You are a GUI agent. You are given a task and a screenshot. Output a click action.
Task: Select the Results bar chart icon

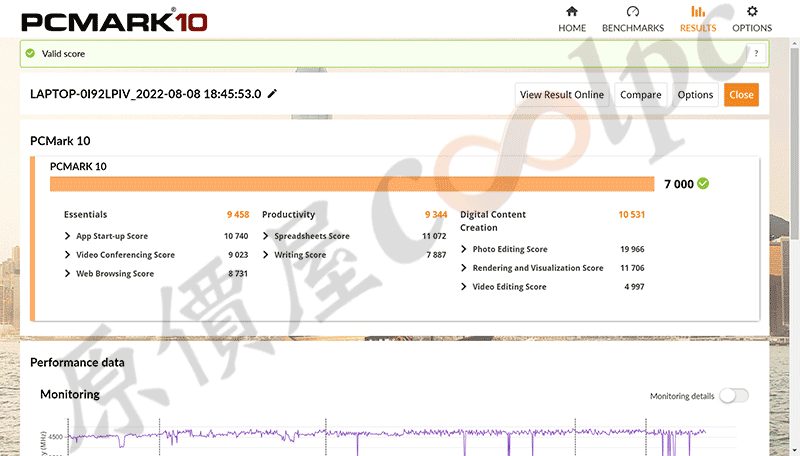pyautogui.click(x=698, y=11)
